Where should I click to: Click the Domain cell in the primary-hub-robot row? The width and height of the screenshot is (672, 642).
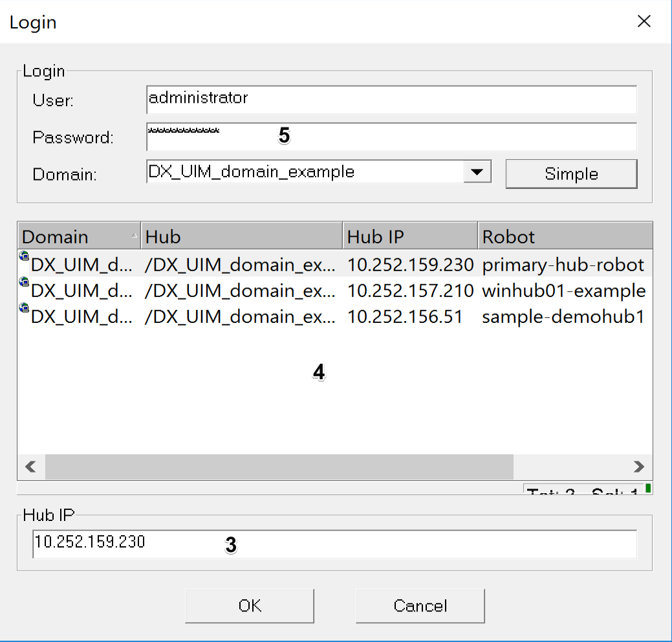[x=81, y=265]
